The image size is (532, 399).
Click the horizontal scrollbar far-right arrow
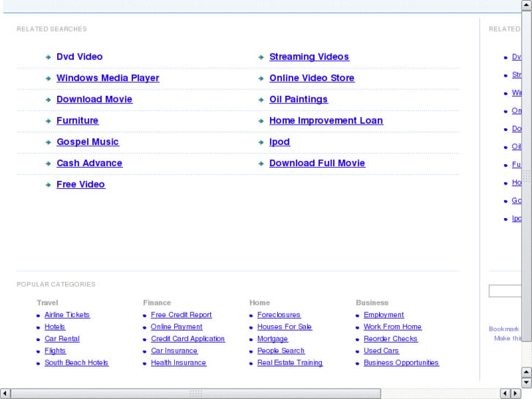point(516,394)
